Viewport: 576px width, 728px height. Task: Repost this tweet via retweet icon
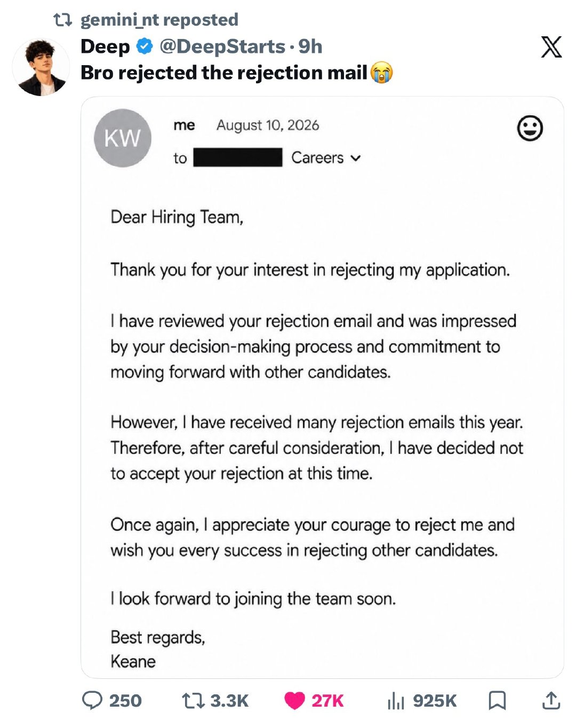coord(193,700)
